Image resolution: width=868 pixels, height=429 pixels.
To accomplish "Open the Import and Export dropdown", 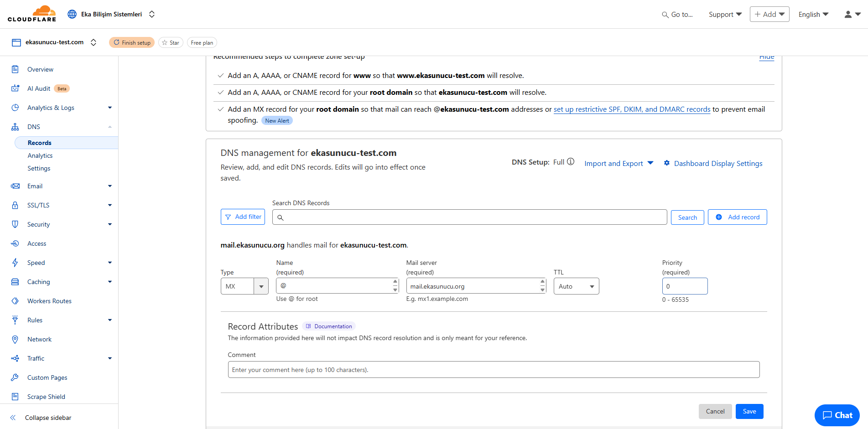I will click(x=619, y=163).
